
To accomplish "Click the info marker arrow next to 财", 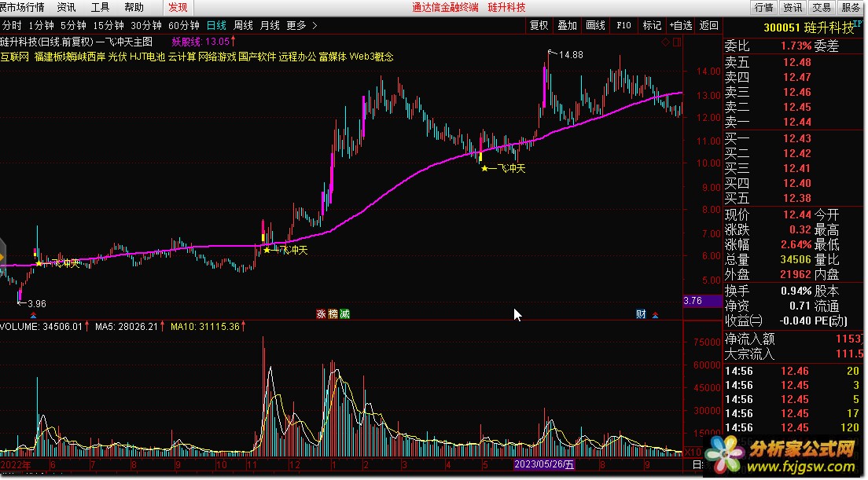I will tap(656, 315).
